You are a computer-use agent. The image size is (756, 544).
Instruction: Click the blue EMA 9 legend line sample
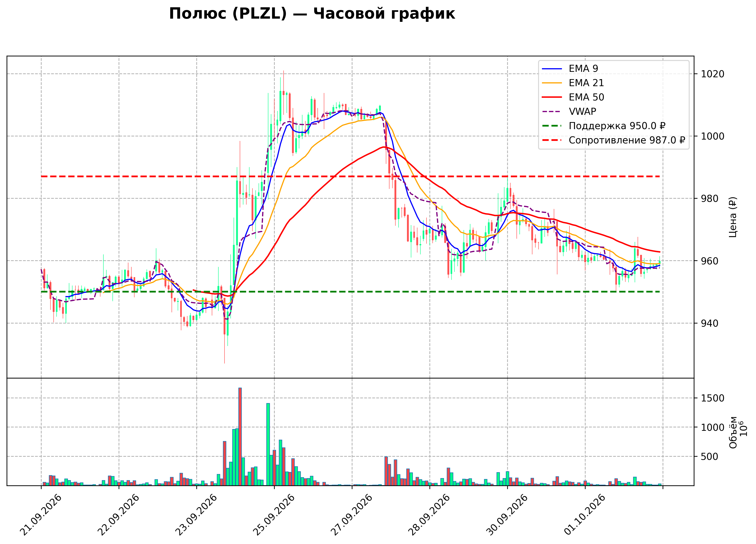coord(552,69)
